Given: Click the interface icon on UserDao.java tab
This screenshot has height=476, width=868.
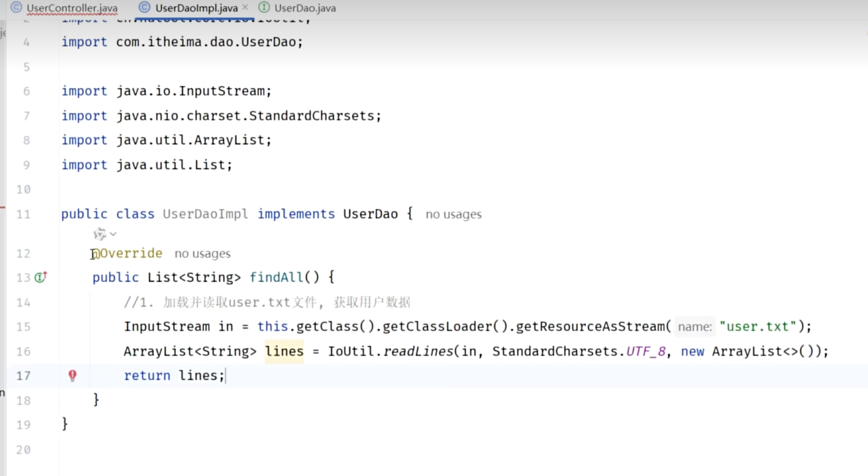Looking at the screenshot, I should pyautogui.click(x=264, y=8).
